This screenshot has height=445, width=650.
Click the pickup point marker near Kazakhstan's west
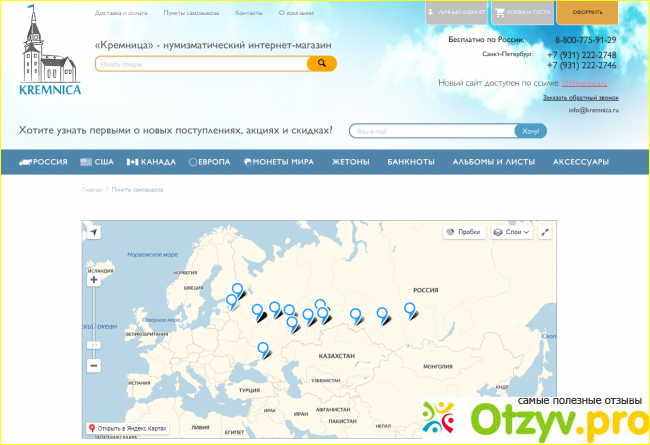[263, 349]
